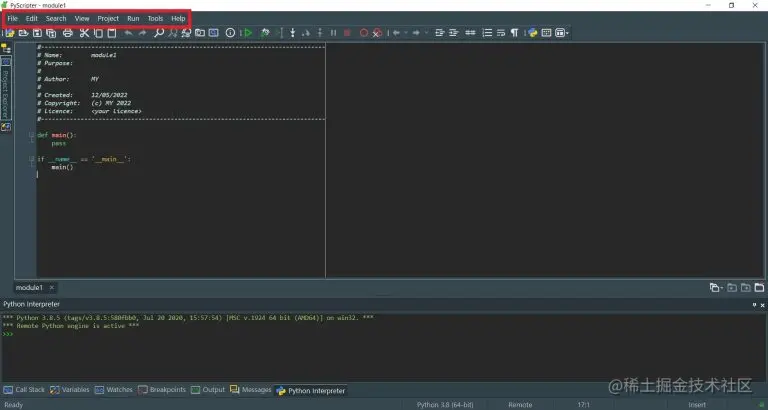Screen dimensions: 768x410
Task: Click the Step Over debugger icon
Action: (x=306, y=33)
